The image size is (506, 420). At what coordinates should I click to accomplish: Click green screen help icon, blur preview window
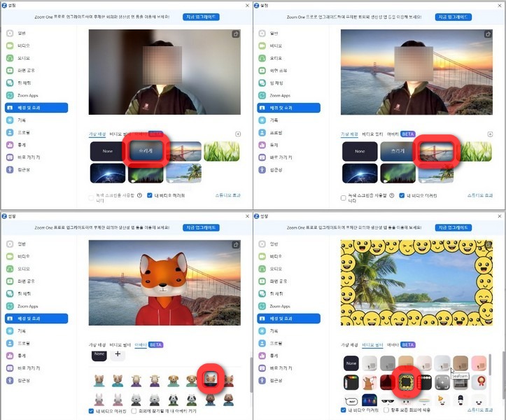click(x=139, y=195)
